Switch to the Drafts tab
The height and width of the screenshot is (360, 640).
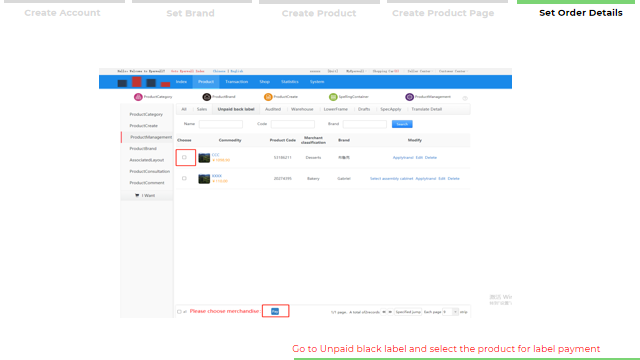(x=364, y=109)
